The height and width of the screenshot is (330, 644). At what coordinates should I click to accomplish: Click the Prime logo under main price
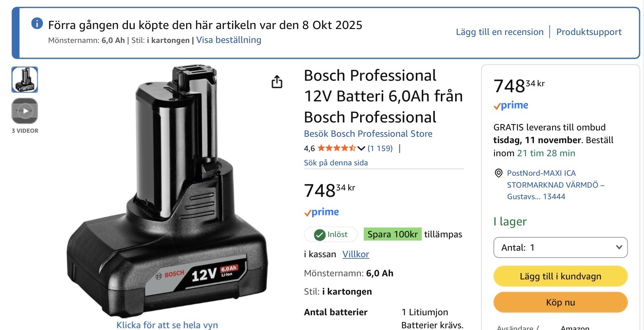(x=322, y=212)
